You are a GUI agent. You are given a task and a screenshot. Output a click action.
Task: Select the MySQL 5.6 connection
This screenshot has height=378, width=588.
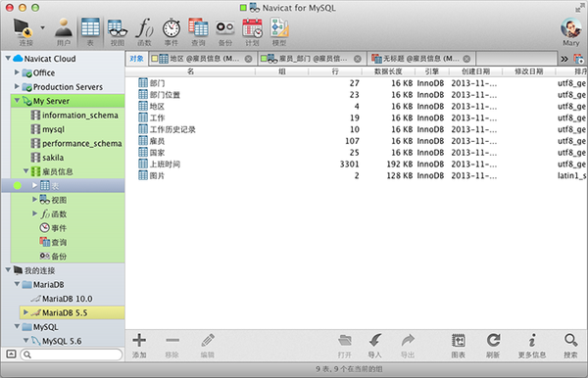[56, 341]
